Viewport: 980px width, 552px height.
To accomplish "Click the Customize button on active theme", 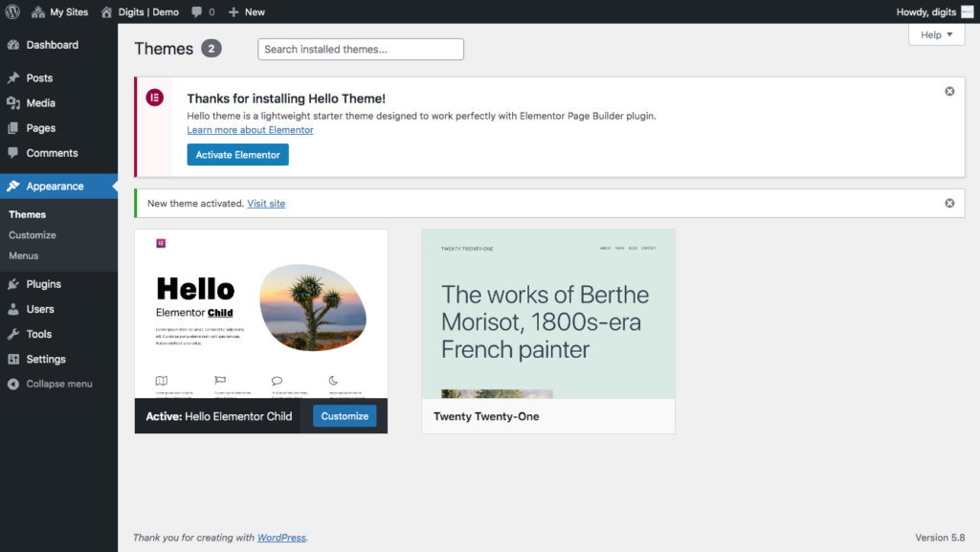I will click(345, 416).
